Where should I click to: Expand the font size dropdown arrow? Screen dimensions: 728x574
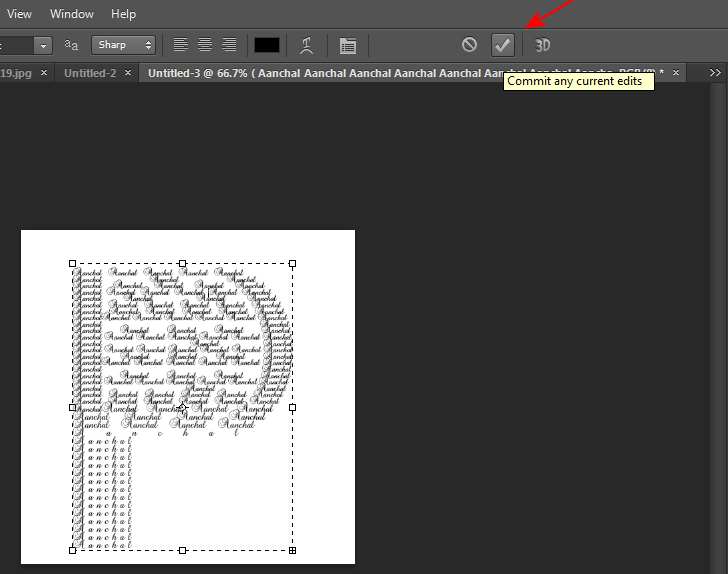[x=42, y=45]
